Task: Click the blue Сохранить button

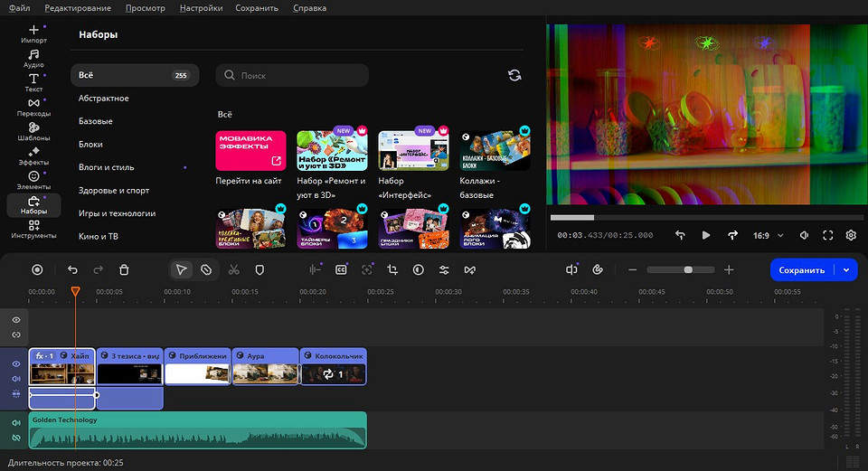Action: click(x=802, y=270)
